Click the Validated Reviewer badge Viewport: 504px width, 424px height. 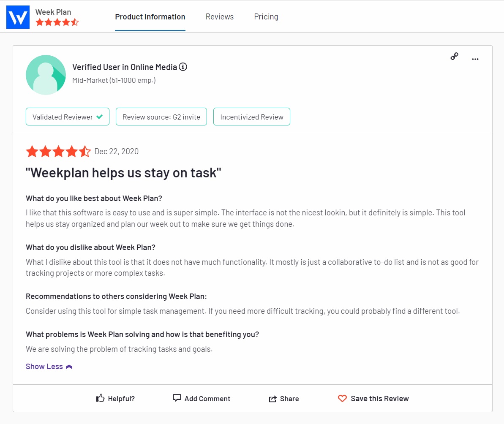tap(68, 117)
